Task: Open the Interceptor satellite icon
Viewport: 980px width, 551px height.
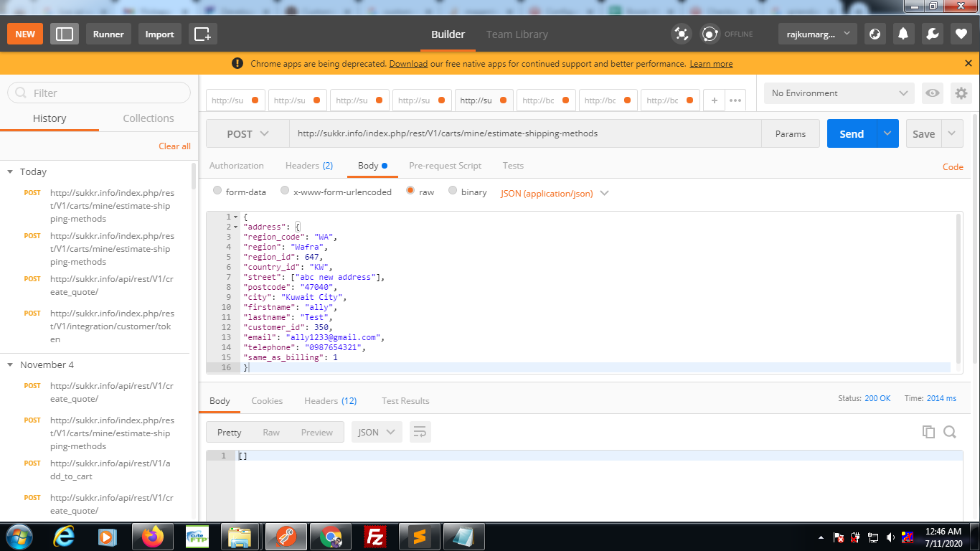Action: click(681, 34)
